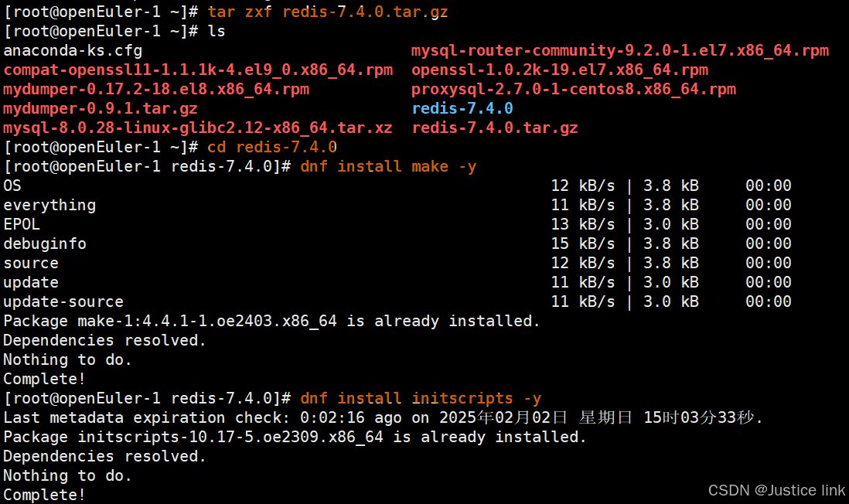
Task: Select 'mysql-router-community-9.2.0-1.el7.x86_64.rpm' file name
Action: [620, 51]
